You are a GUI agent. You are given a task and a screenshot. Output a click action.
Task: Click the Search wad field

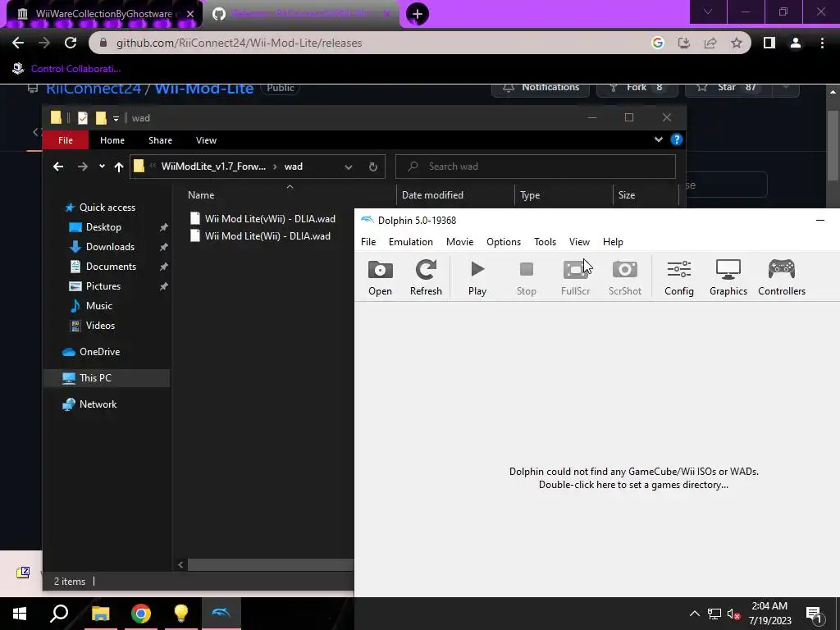[536, 166]
